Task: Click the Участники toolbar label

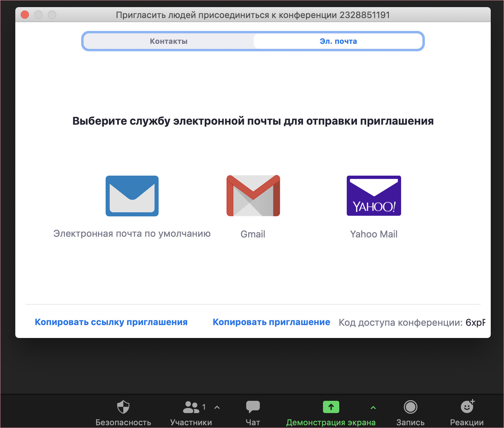Action: pos(191,422)
